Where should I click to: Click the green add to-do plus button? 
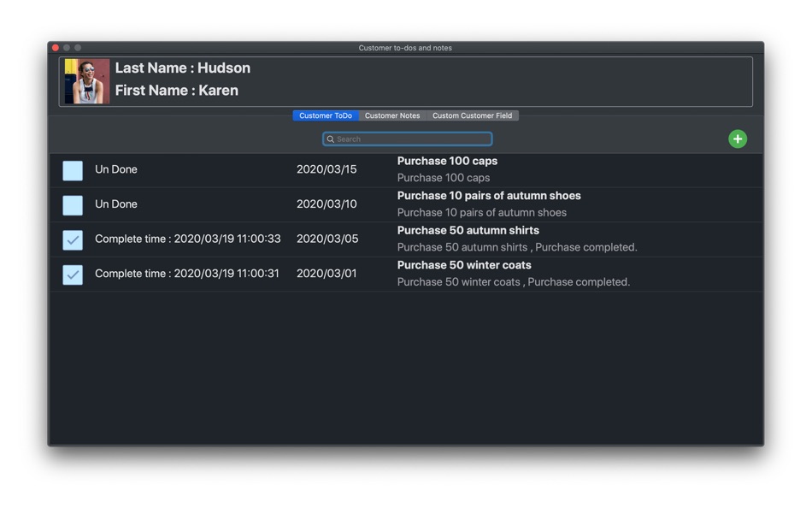738,139
